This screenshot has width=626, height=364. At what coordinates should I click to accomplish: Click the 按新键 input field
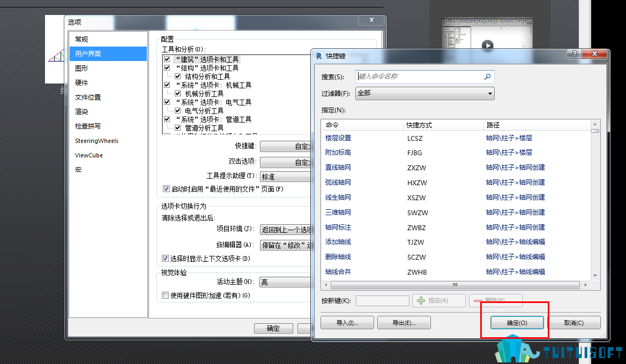click(383, 301)
